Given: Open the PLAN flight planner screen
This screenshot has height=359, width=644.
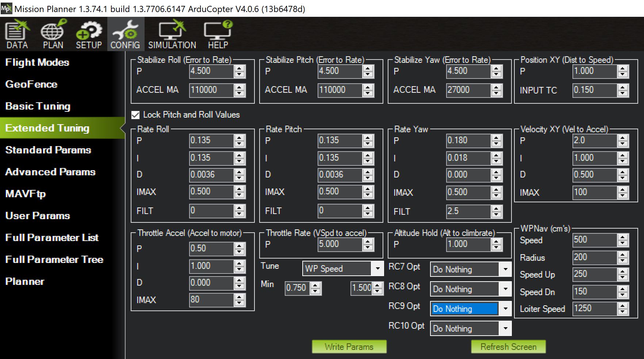Looking at the screenshot, I should pyautogui.click(x=53, y=34).
